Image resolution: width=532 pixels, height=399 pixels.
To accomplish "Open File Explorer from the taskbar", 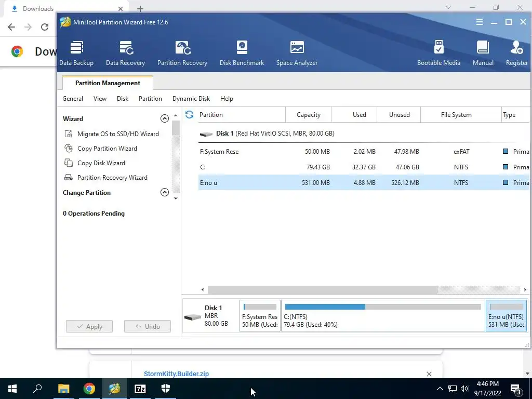I will [x=63, y=389].
